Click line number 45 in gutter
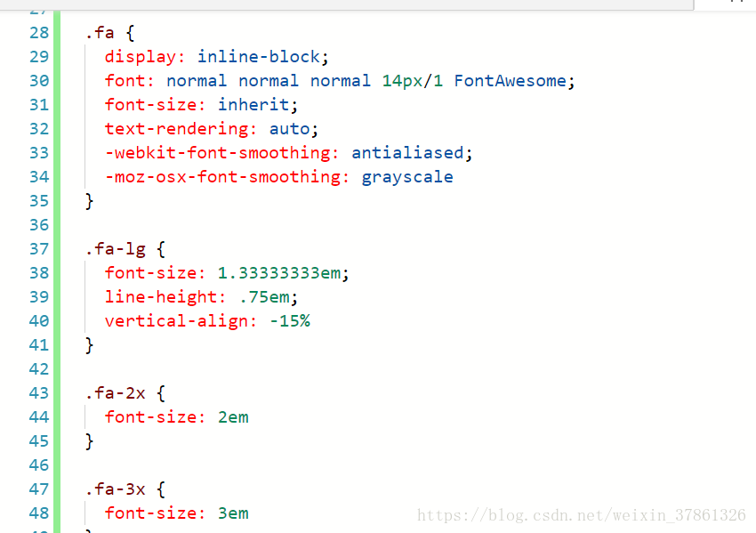This screenshot has height=533, width=756. [39, 440]
